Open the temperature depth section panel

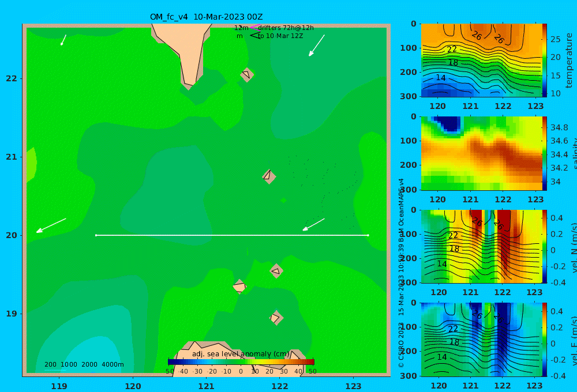coord(481,61)
